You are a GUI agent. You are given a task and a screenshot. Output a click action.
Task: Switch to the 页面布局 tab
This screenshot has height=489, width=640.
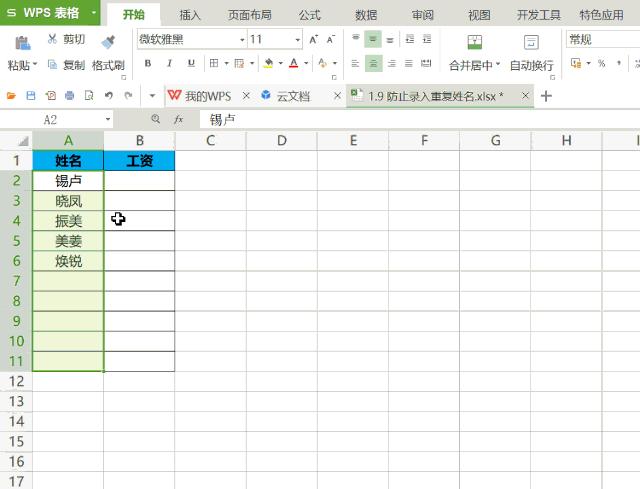point(250,15)
